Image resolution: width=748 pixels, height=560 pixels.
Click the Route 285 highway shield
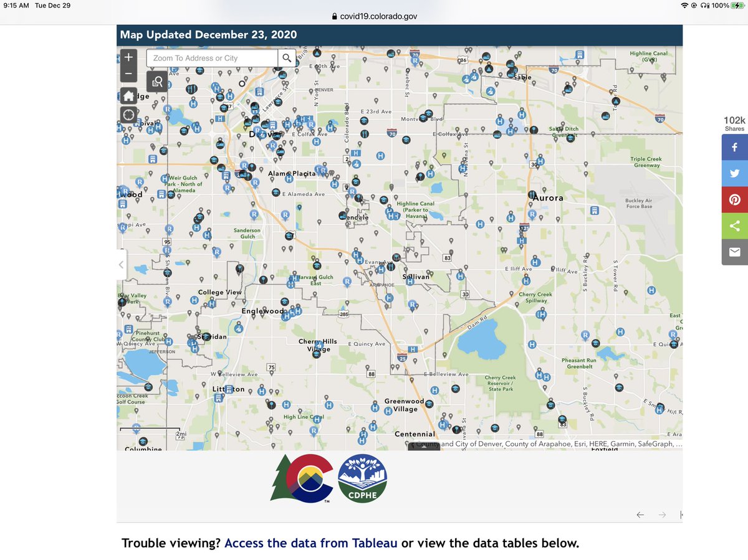tap(343, 315)
